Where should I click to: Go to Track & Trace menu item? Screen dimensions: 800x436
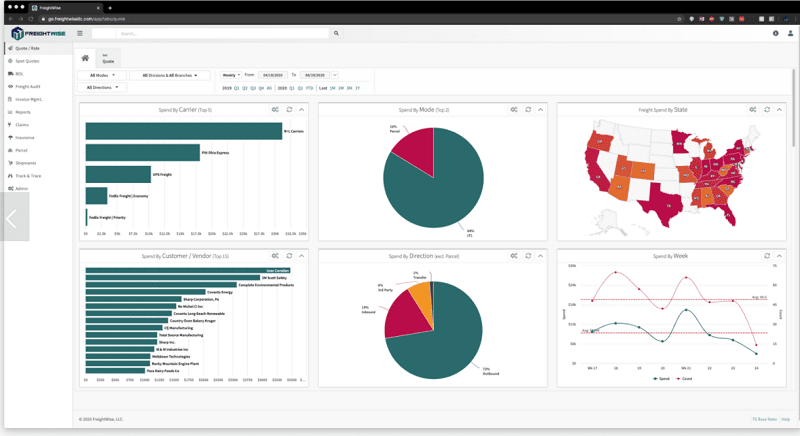[28, 175]
